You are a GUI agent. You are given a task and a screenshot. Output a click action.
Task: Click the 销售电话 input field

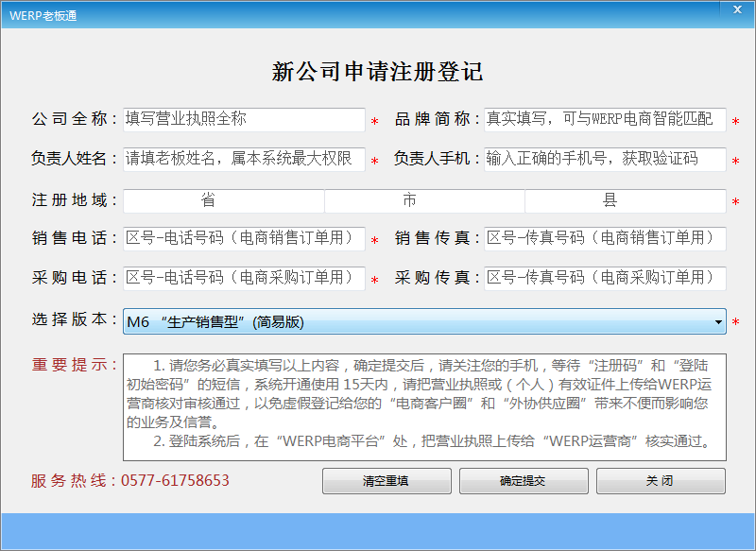pos(244,238)
